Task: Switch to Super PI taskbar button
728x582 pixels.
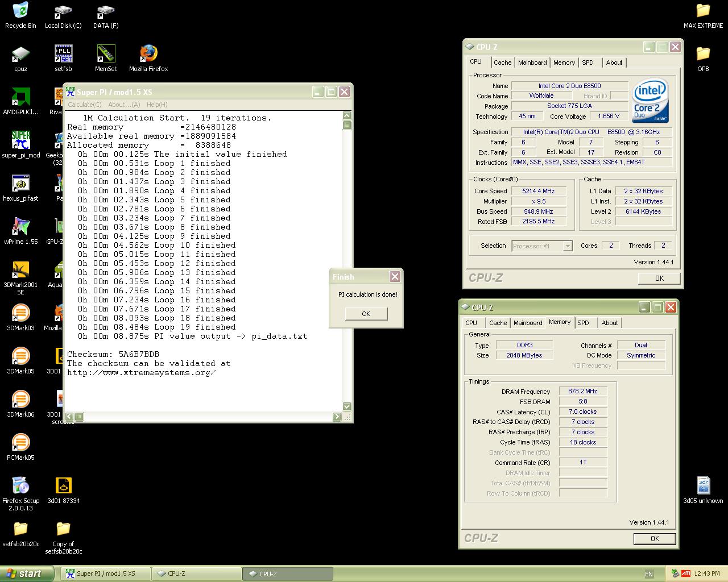Action: point(105,573)
